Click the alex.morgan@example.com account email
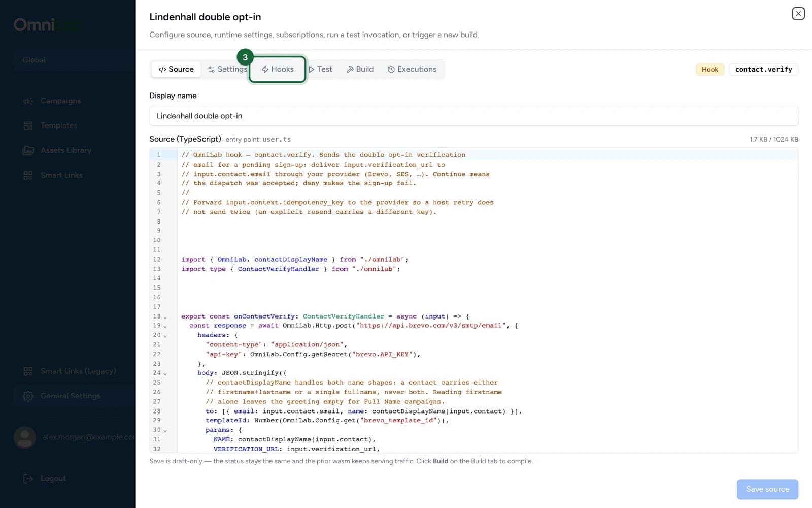Viewport: 812px width, 508px height. pos(89,437)
